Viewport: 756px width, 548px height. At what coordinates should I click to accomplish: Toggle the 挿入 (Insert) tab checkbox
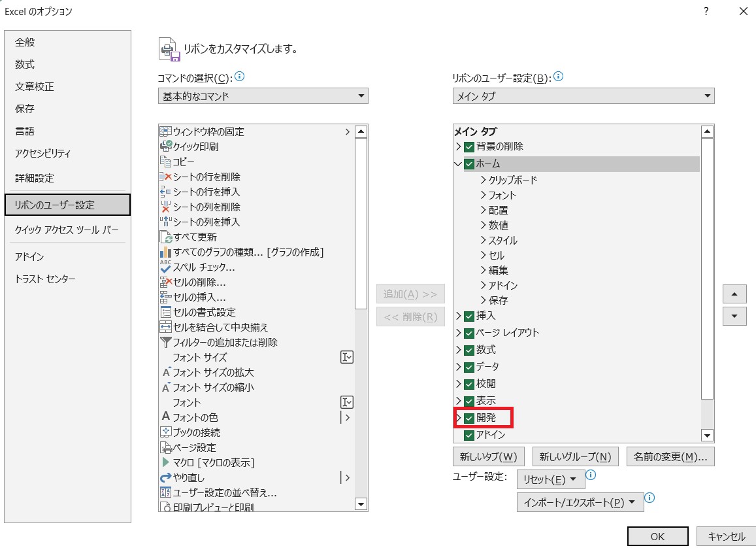pos(468,316)
